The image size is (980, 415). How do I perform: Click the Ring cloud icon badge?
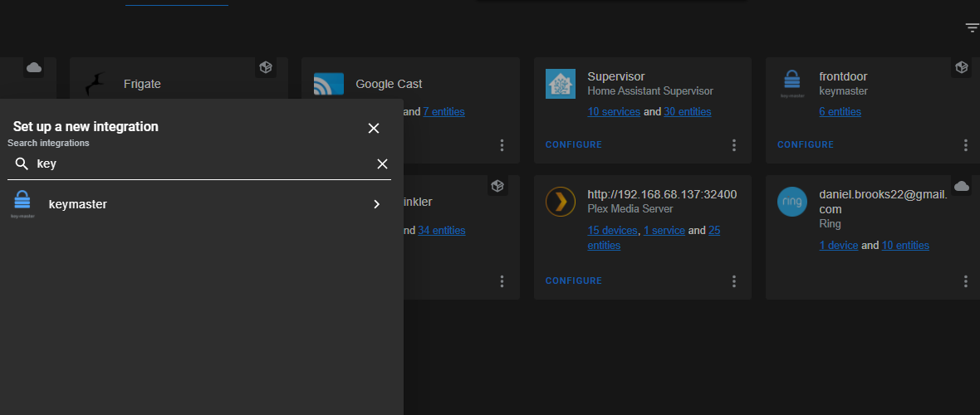[x=961, y=186]
